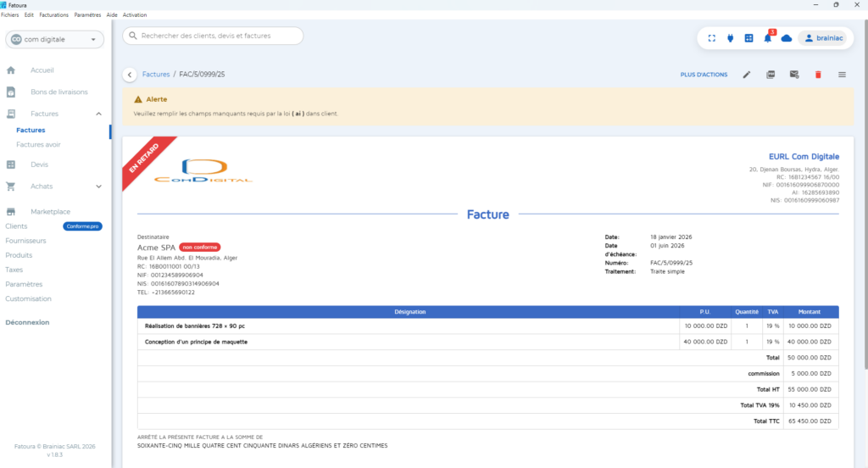Open the Edit menu
The width and height of the screenshot is (868, 468).
coord(29,15)
